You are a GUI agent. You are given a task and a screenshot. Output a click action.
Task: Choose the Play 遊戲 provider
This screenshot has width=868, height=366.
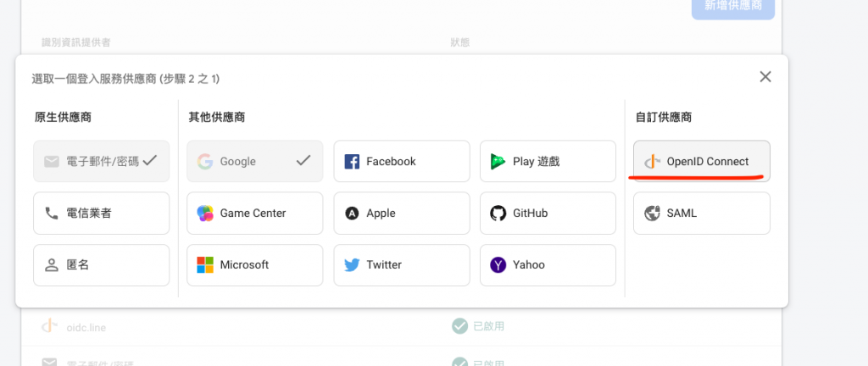pyautogui.click(x=548, y=161)
